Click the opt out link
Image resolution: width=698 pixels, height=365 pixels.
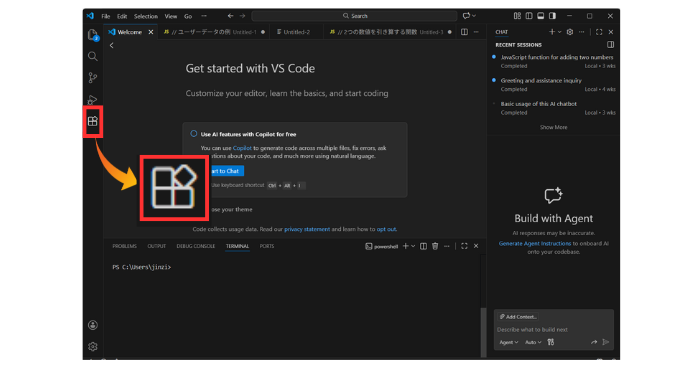[x=386, y=229]
